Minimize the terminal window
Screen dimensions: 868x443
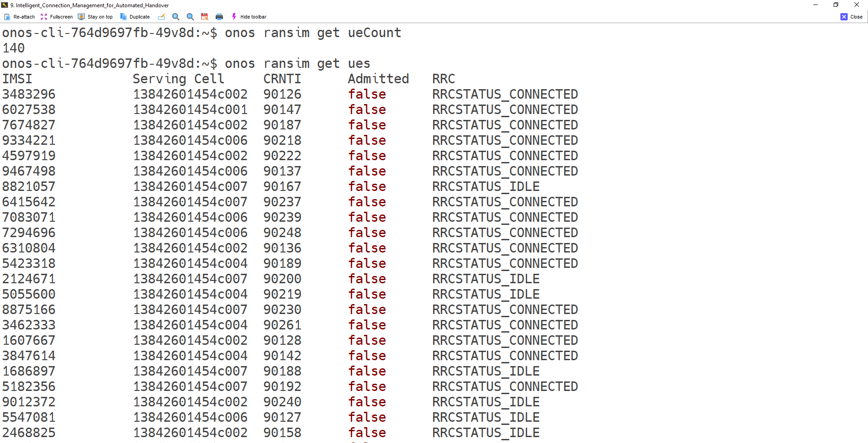(x=816, y=5)
